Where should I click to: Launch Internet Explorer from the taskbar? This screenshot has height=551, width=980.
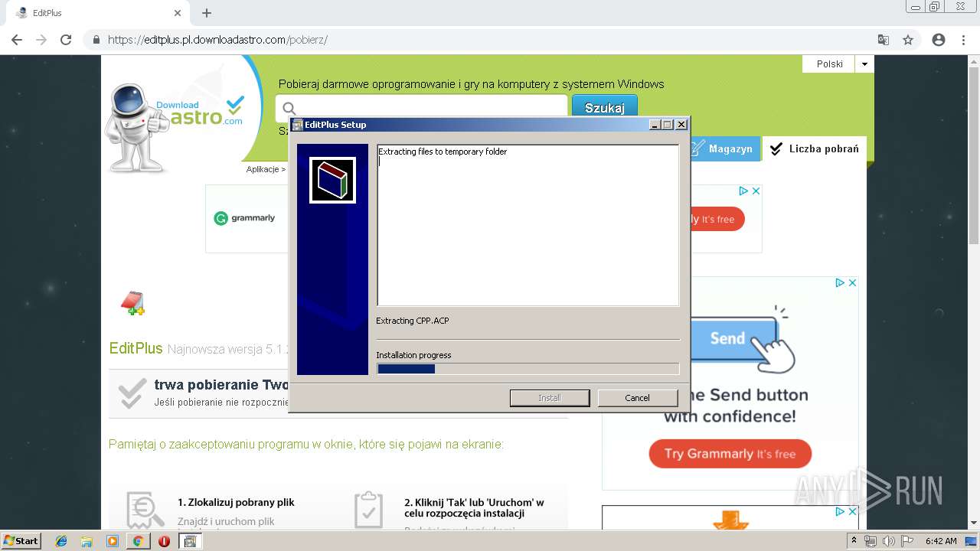pyautogui.click(x=61, y=541)
